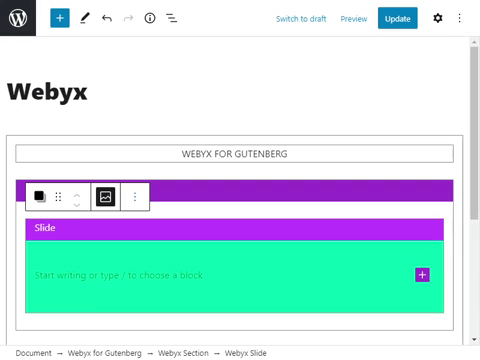This screenshot has width=480, height=360.
Task: Open the List View outline icon
Action: (172, 18)
